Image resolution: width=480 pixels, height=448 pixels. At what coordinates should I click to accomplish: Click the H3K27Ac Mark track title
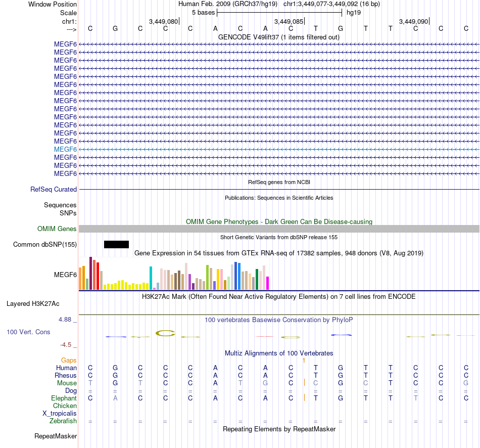click(x=279, y=297)
